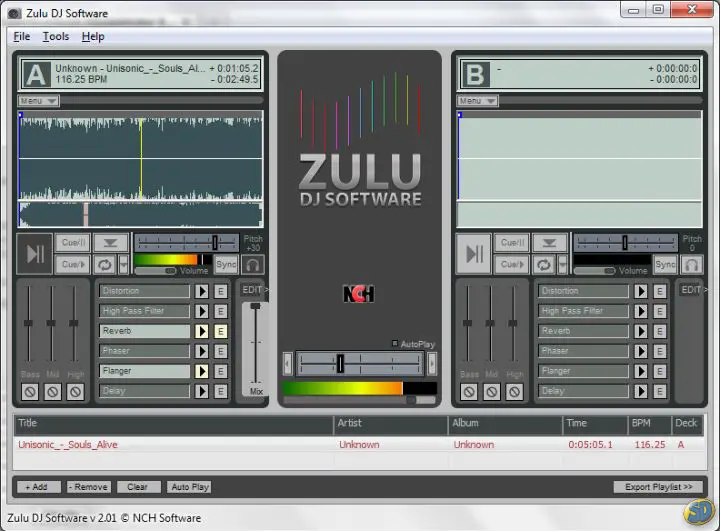Click Deck A Cue/play button
Viewport: 720px width, 531px height.
73,265
